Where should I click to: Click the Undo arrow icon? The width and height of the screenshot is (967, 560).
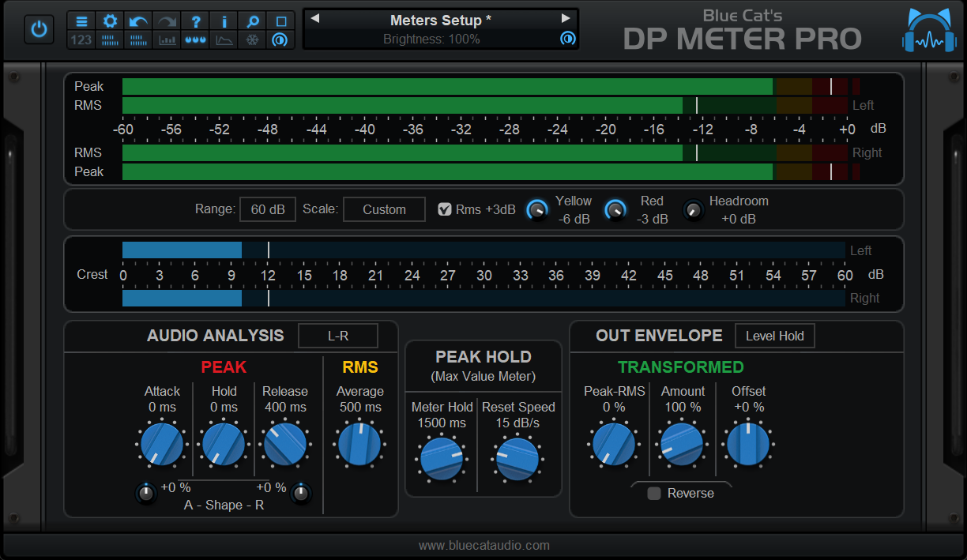click(138, 21)
